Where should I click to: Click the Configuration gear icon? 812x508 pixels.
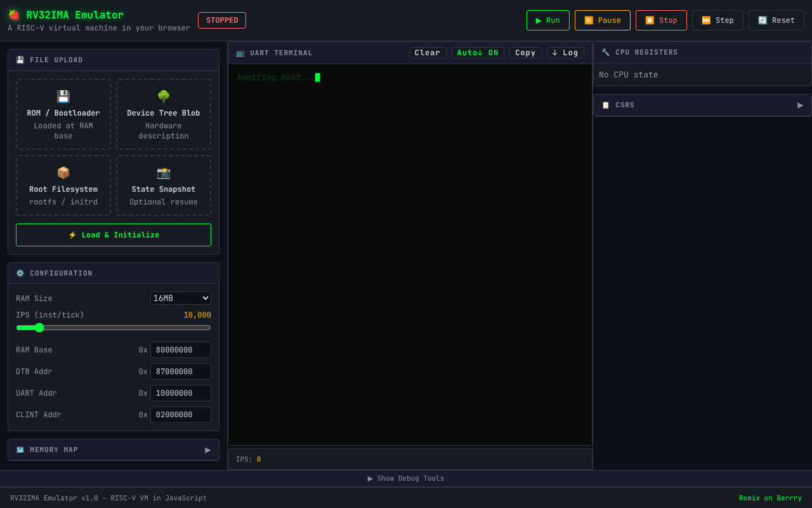pos(20,273)
